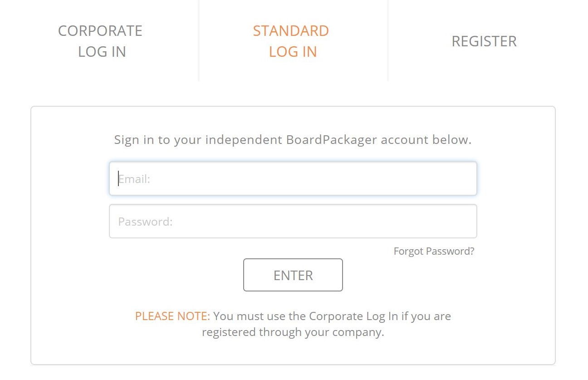The height and width of the screenshot is (380, 588).
Task: Click the Password placeholder text
Action: 145,221
